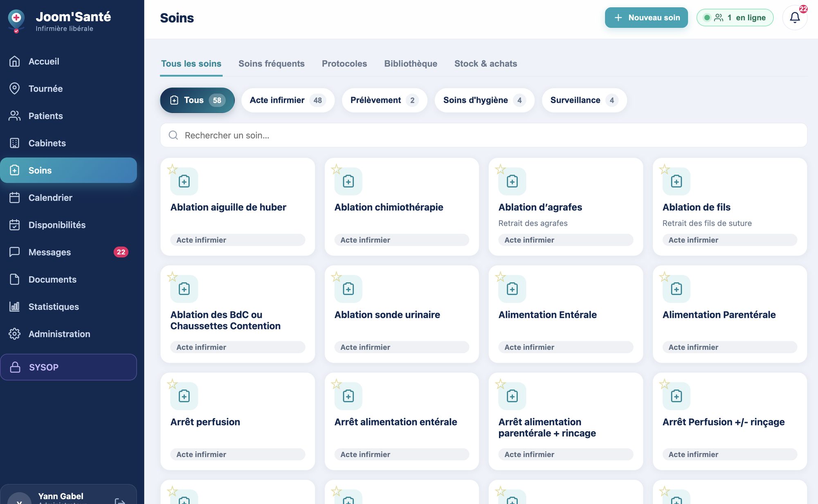Click the clipboard icon on Ablation de fils
Screen dimensions: 818x504
tap(676, 181)
